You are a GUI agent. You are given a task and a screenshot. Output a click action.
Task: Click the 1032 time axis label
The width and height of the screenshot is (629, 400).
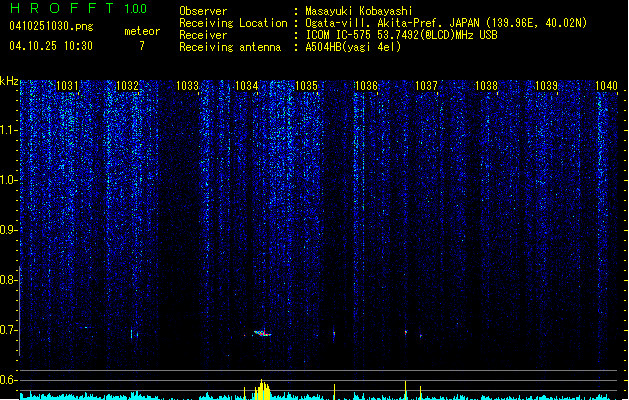(x=127, y=86)
